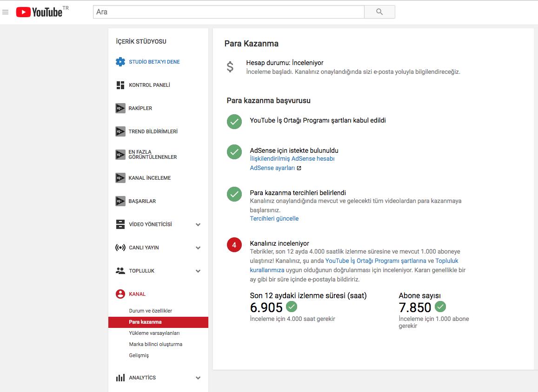Expand the Canlı Yayın chevron
This screenshot has height=392, width=538.
coord(198,248)
